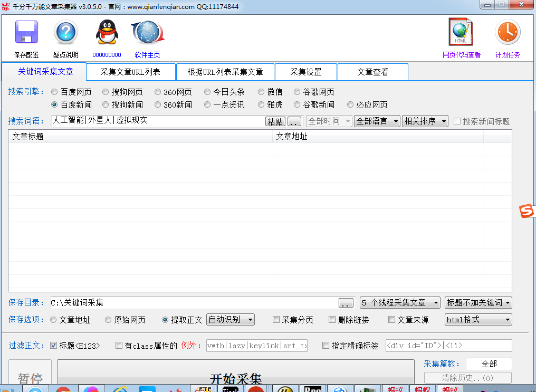
Task: Tick the 搜索新闻标题 checkbox
Action: pos(457,121)
